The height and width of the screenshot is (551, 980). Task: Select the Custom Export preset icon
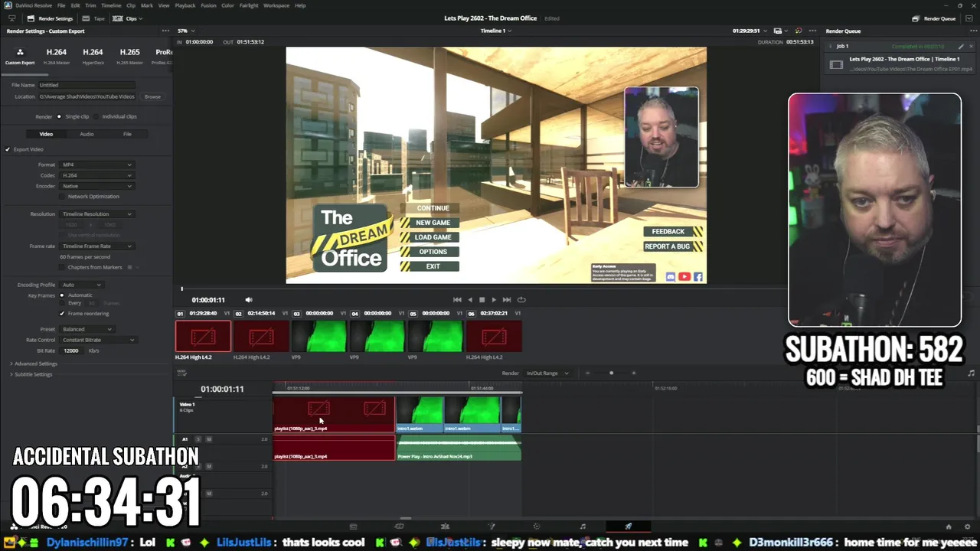(x=20, y=53)
